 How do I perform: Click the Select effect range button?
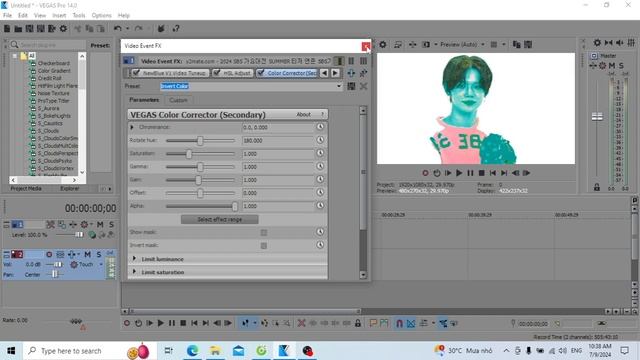coord(220,220)
